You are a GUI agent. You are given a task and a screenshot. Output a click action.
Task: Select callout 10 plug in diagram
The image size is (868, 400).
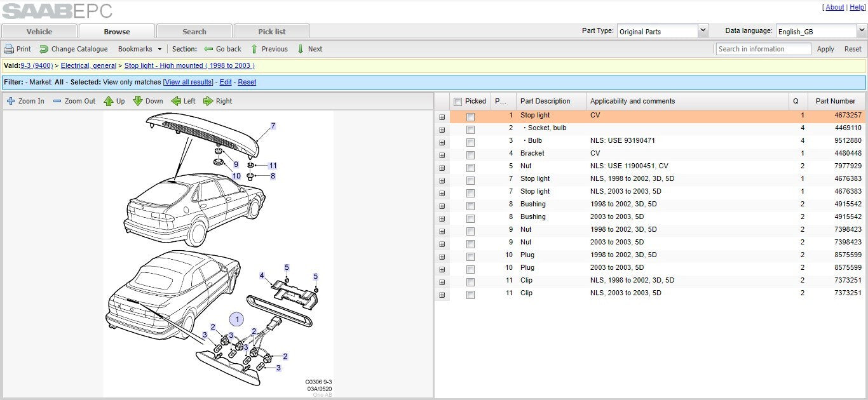coord(236,176)
